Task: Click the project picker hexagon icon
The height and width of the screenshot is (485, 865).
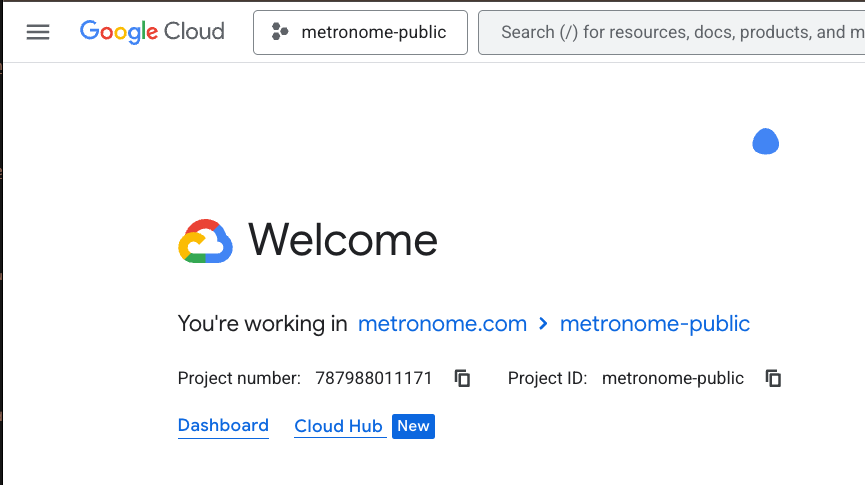Action: tap(280, 32)
